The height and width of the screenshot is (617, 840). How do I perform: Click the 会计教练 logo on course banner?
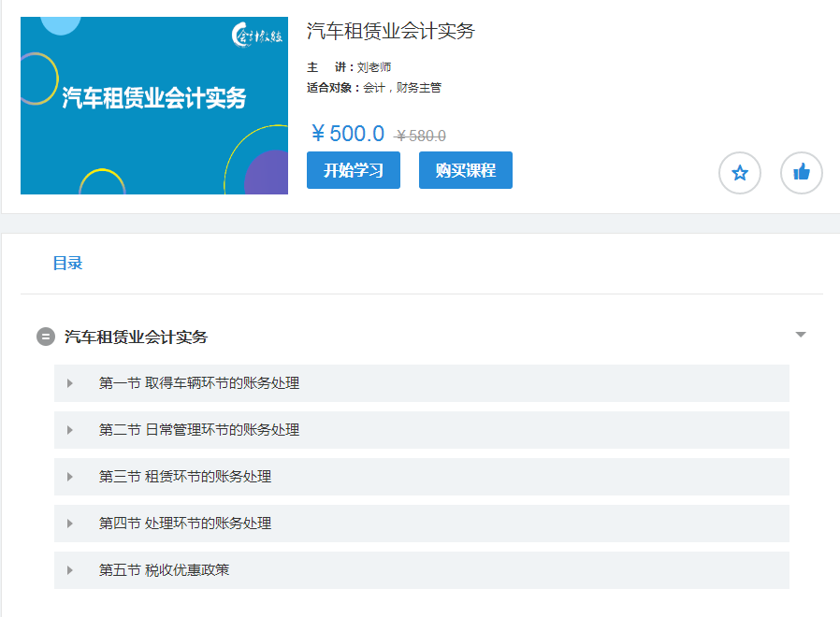pyautogui.click(x=256, y=36)
